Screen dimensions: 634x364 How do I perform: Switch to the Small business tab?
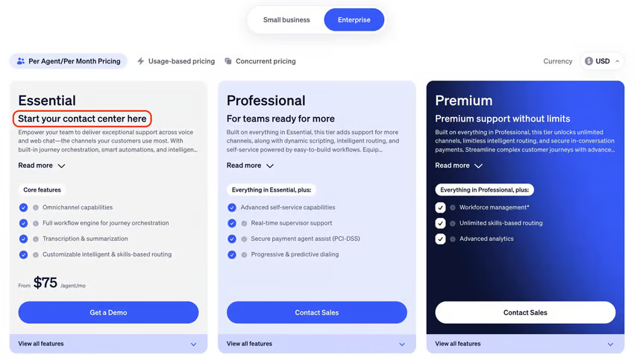point(286,20)
